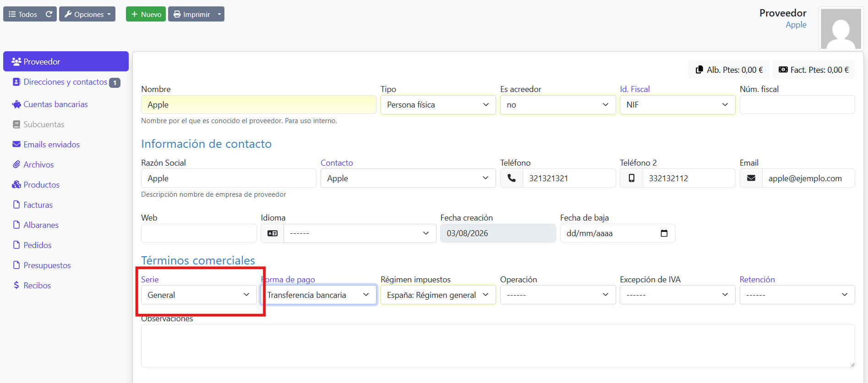
Task: Click the printer icon on Imprimir
Action: [x=177, y=14]
